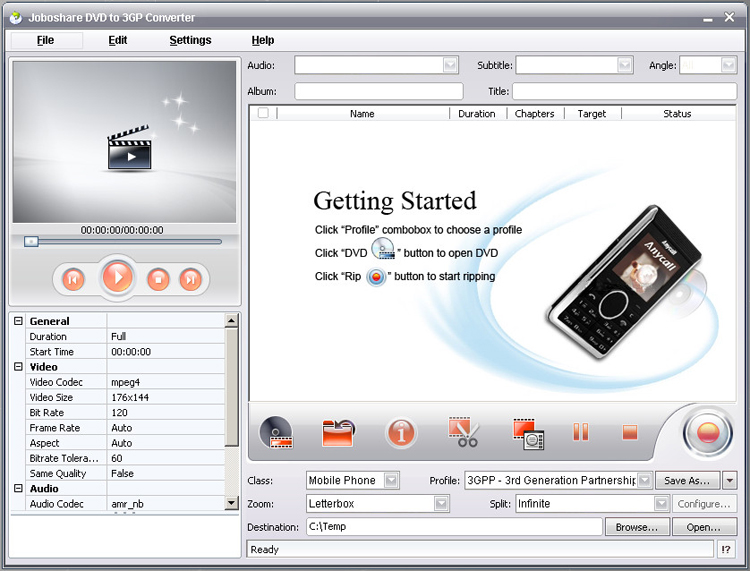Open the Profile dropdown list
Viewport: 750px width, 571px height.
644,481
